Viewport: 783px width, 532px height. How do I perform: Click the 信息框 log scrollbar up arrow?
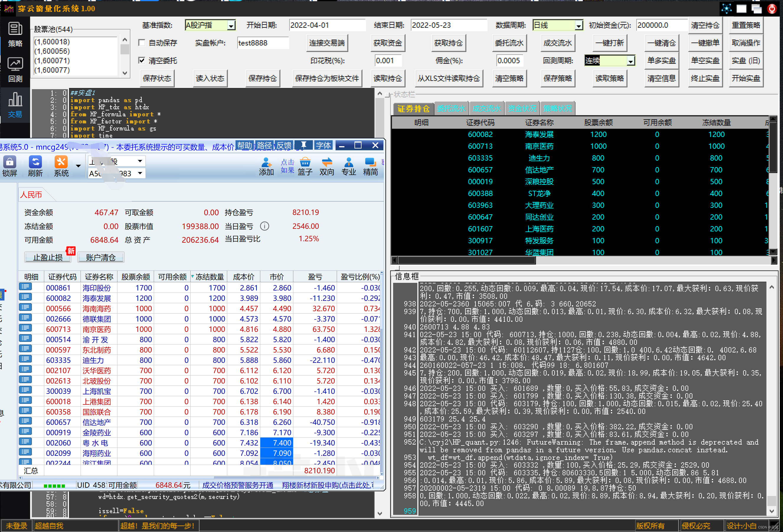[771, 287]
